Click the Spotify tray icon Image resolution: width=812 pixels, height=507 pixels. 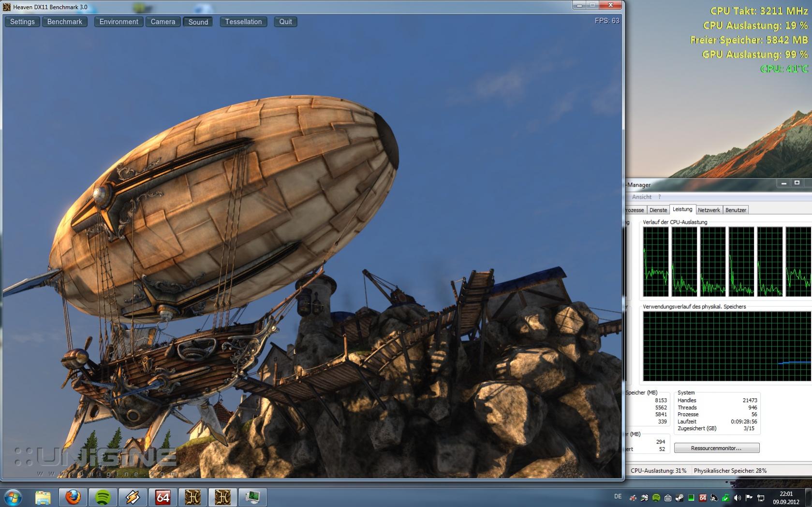[x=656, y=498]
